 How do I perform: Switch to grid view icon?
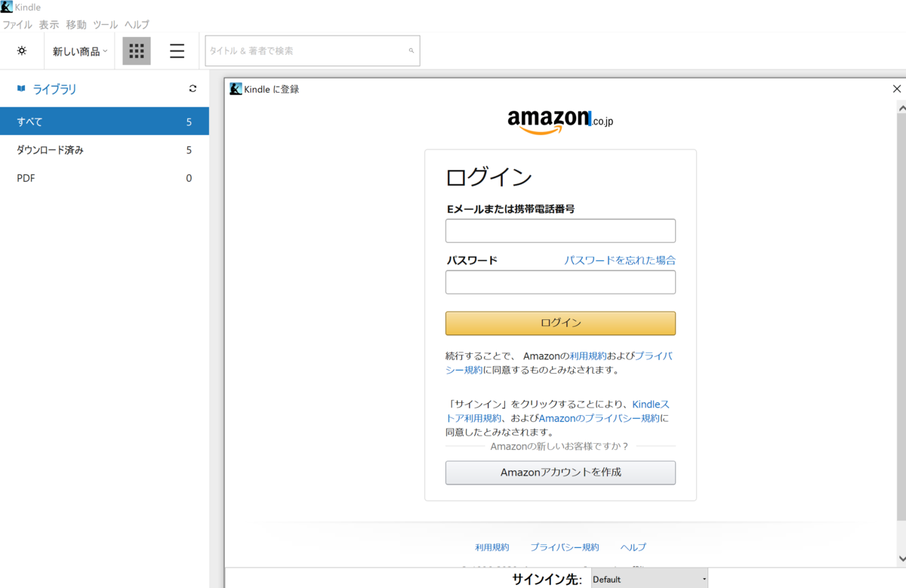pyautogui.click(x=137, y=51)
